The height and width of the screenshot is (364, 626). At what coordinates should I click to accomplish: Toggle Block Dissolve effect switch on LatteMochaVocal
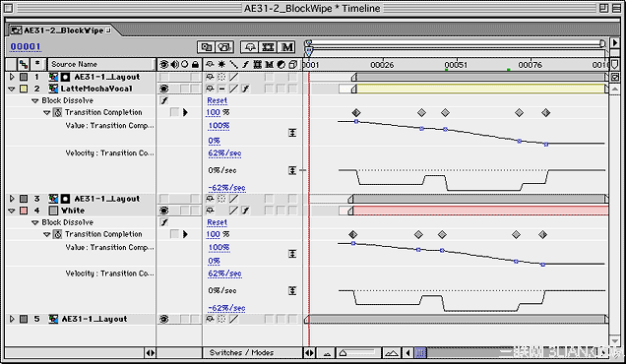[164, 100]
